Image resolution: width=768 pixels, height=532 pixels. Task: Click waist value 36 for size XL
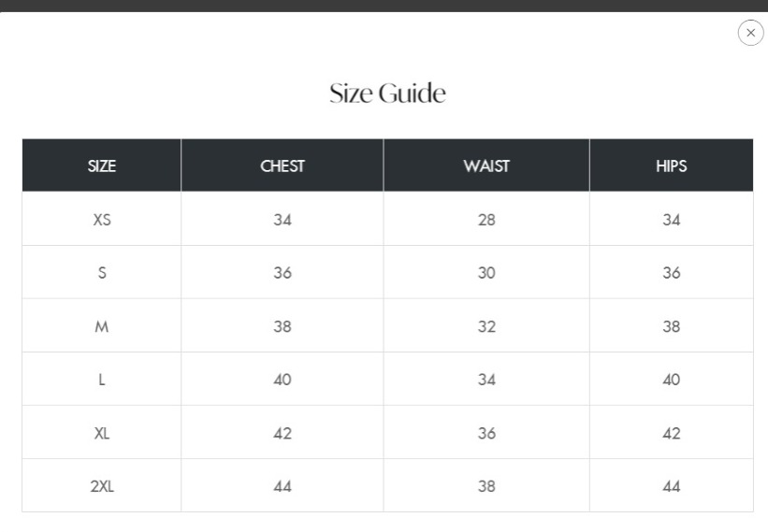click(x=486, y=433)
